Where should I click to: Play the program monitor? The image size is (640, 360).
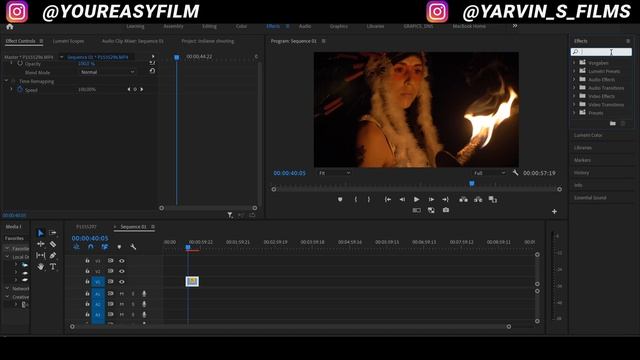pyautogui.click(x=416, y=200)
